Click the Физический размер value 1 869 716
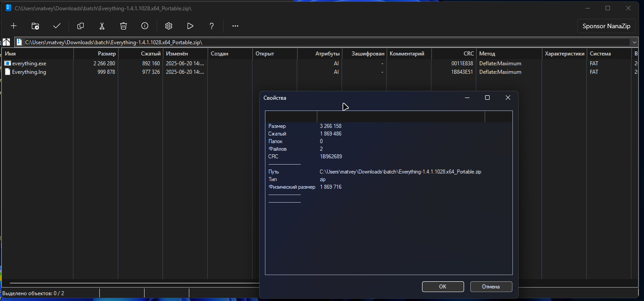The height and width of the screenshot is (301, 644). tap(331, 187)
